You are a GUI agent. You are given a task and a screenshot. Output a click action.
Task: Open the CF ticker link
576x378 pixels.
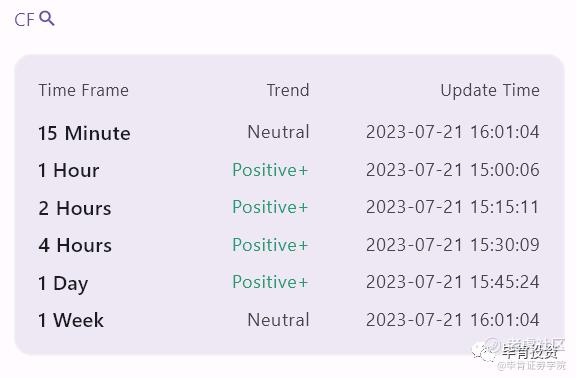point(24,20)
